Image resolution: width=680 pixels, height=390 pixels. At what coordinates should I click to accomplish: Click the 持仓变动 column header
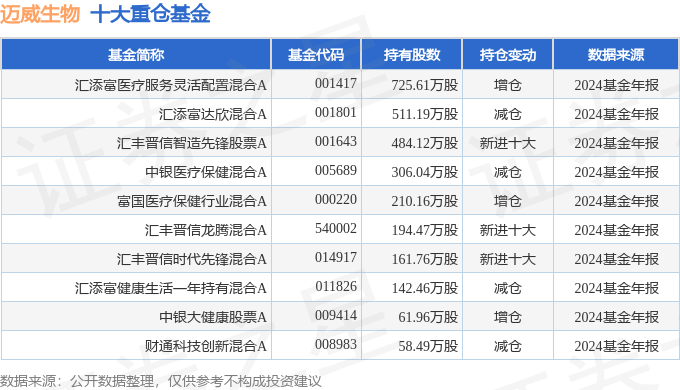click(x=508, y=55)
